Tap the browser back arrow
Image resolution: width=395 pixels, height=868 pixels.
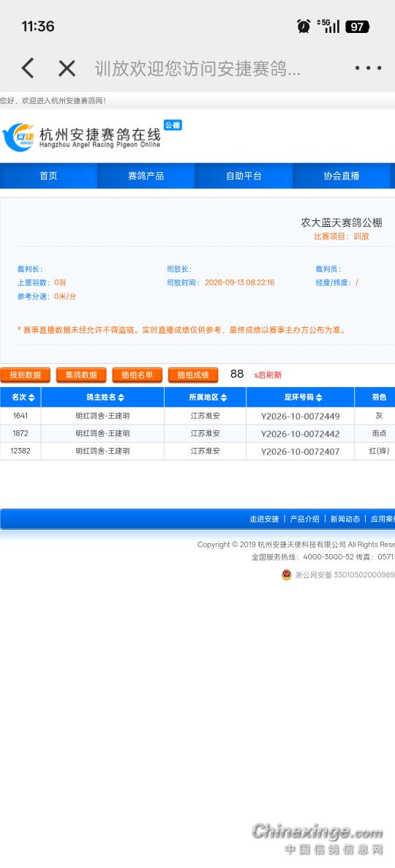click(x=28, y=68)
